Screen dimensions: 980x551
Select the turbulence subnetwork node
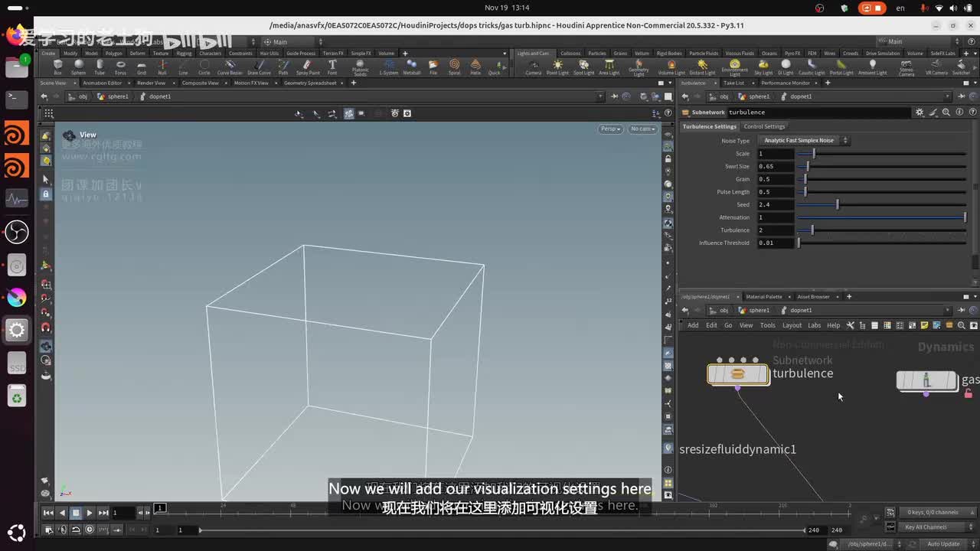click(738, 374)
